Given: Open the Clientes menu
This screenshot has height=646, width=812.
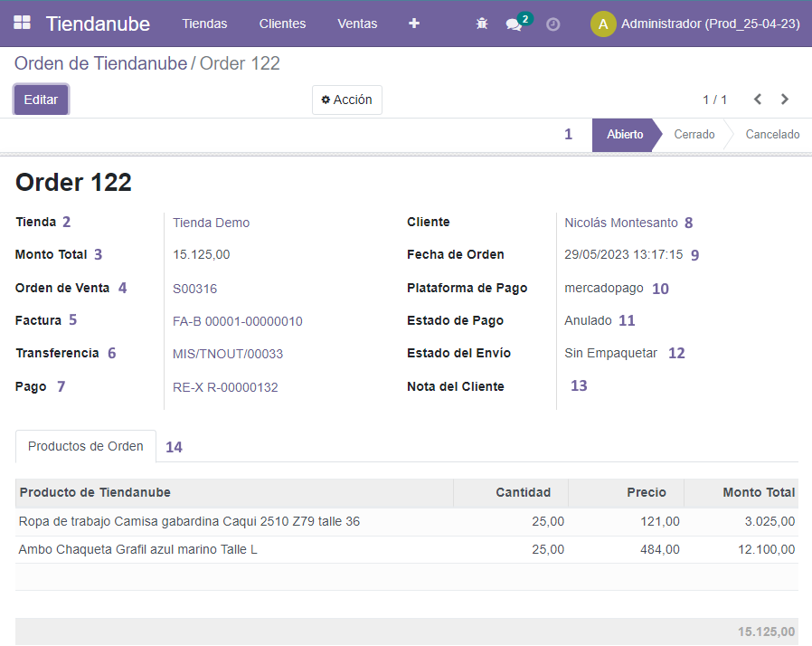Looking at the screenshot, I should pyautogui.click(x=282, y=24).
